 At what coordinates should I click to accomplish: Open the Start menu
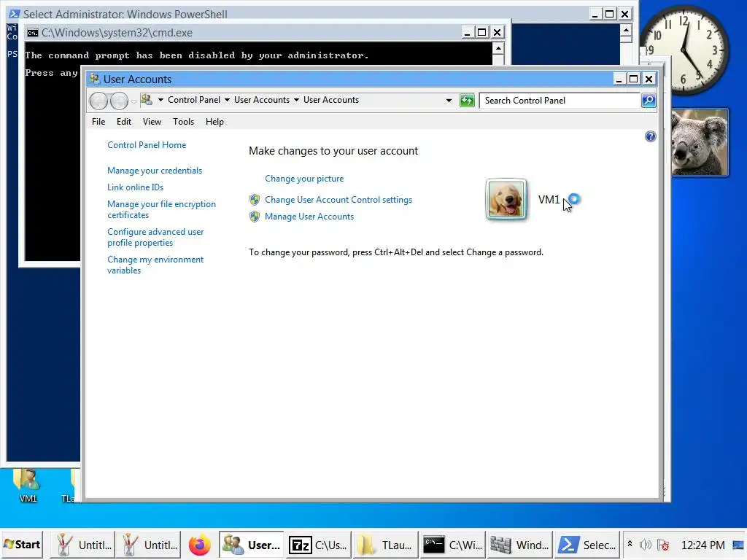point(22,544)
